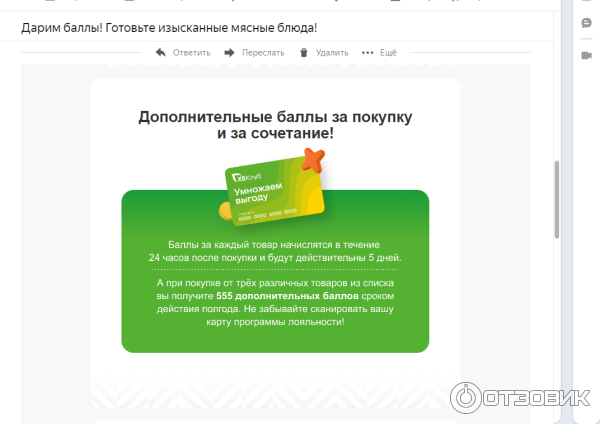Click the Reply arrow icon
This screenshot has width=600, height=424.
point(161,52)
